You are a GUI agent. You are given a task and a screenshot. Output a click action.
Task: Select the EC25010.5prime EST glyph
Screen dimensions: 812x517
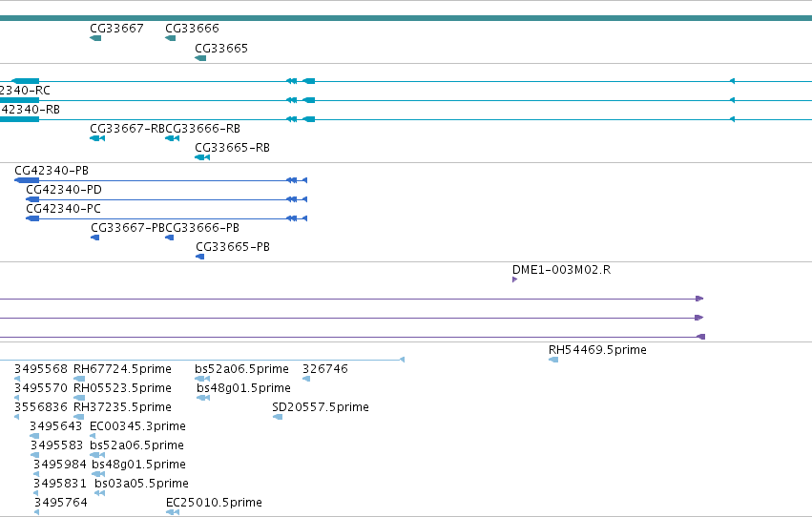click(173, 512)
